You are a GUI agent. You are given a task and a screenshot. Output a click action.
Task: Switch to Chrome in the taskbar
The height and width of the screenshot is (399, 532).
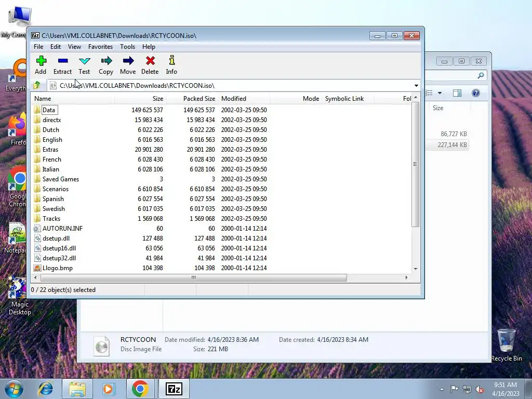pyautogui.click(x=140, y=389)
